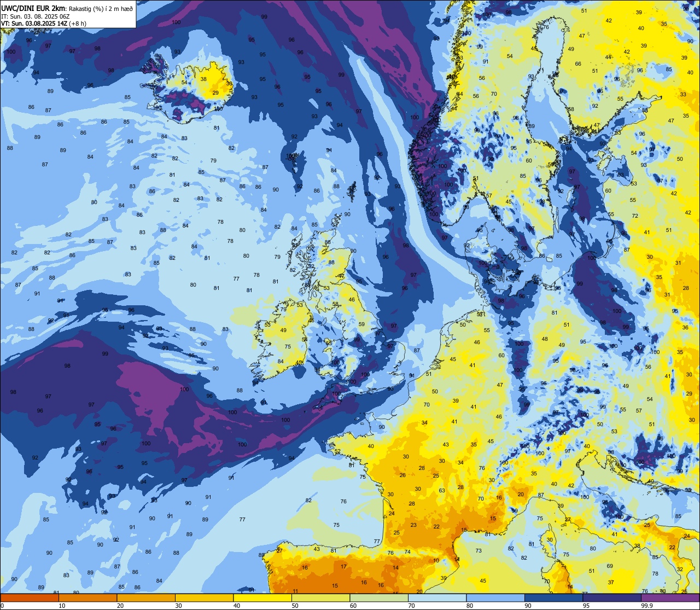The width and height of the screenshot is (700, 610).
Task: Select the "Rakastig (%) í 2 m hæð" label
Action: [101, 9]
